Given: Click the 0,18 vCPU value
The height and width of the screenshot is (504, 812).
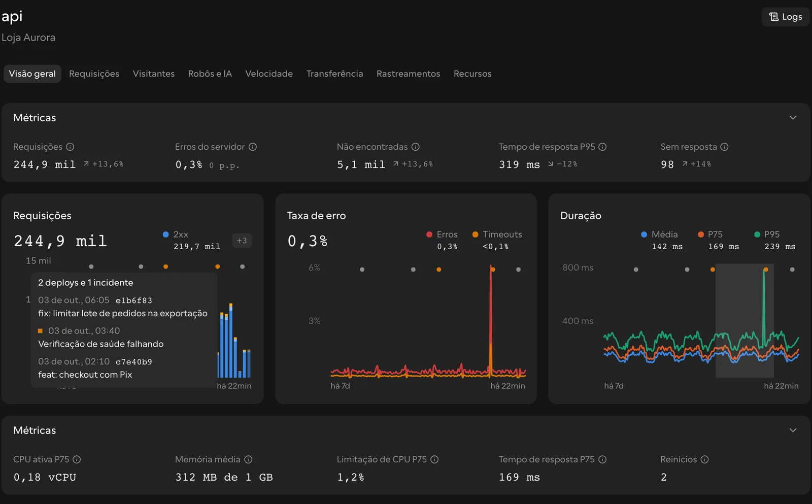Looking at the screenshot, I should pos(45,477).
